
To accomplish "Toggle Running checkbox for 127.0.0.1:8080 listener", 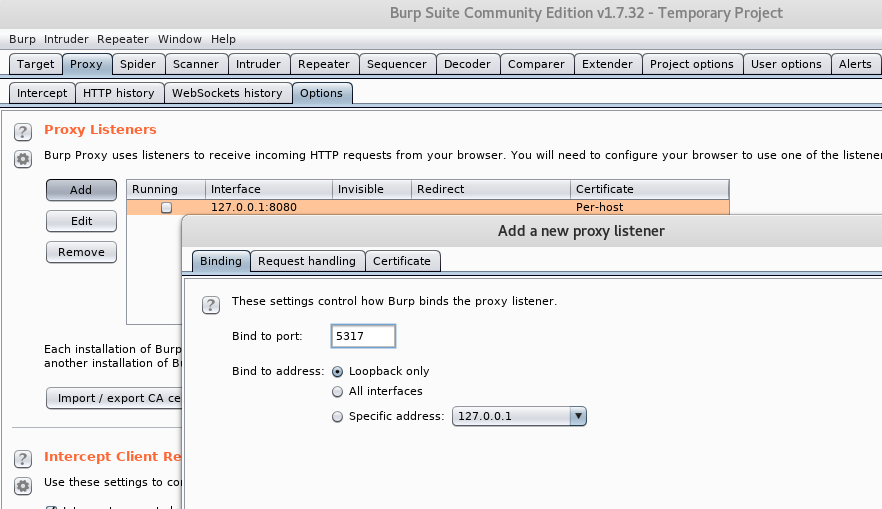I will tap(166, 208).
